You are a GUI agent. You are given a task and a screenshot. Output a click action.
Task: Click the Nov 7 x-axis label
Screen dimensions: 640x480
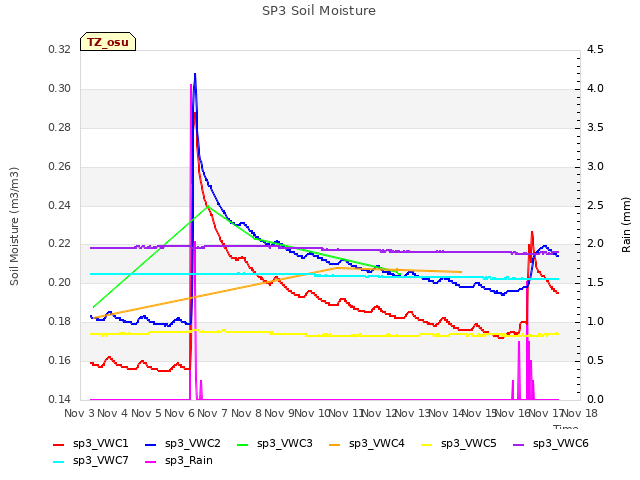212,413
